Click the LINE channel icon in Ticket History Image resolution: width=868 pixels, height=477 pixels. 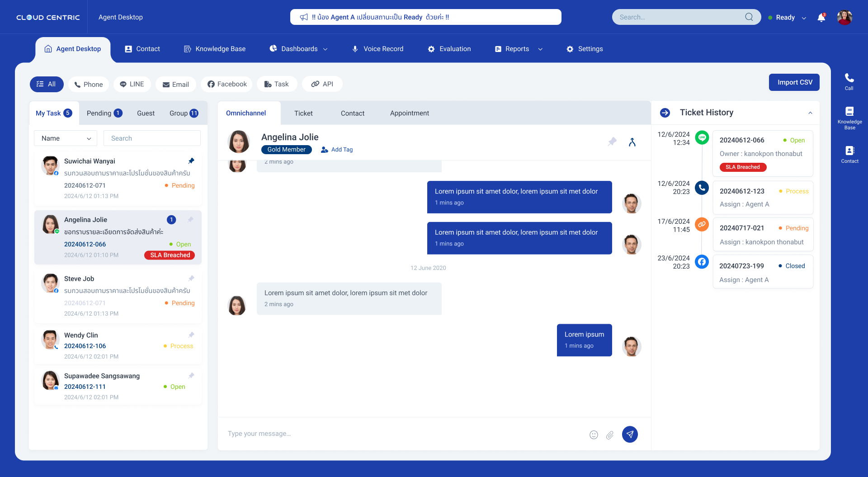coord(702,137)
